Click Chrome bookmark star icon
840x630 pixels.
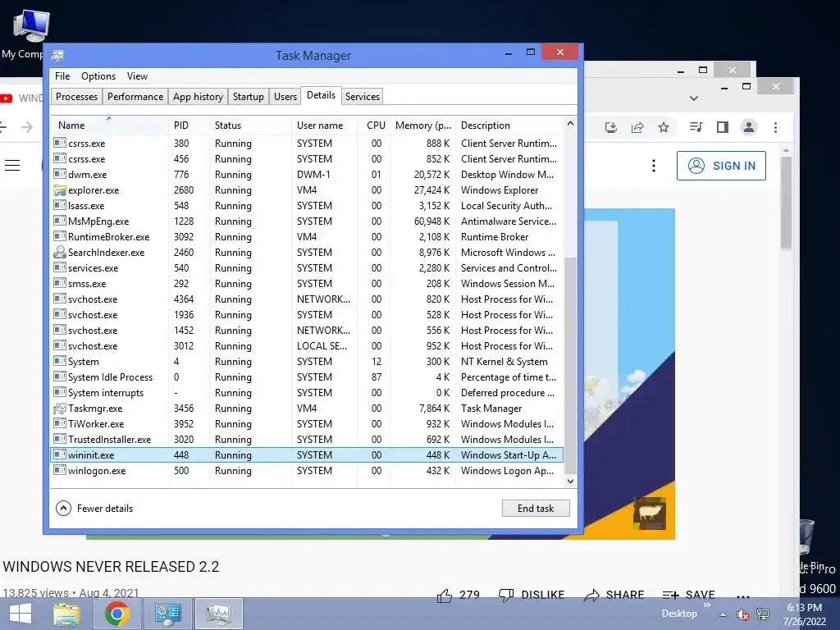tap(664, 127)
